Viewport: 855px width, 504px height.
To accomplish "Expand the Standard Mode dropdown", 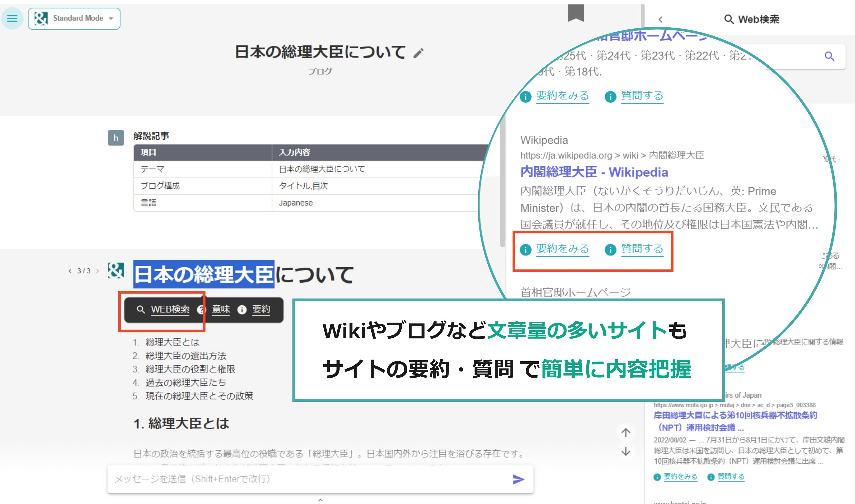I will tap(74, 19).
